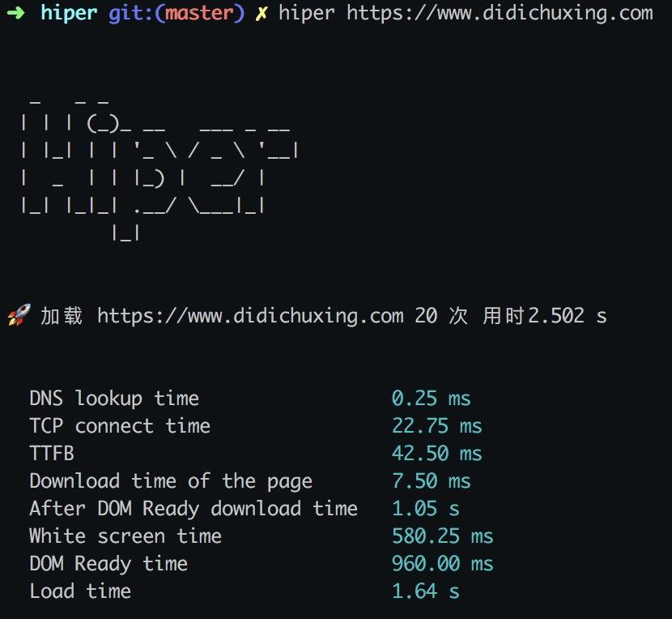Click the 42.50 ms TTFB value

(x=436, y=453)
